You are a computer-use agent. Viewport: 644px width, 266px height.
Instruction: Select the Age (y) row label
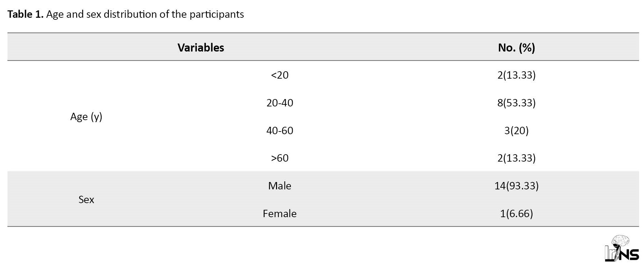pos(86,116)
